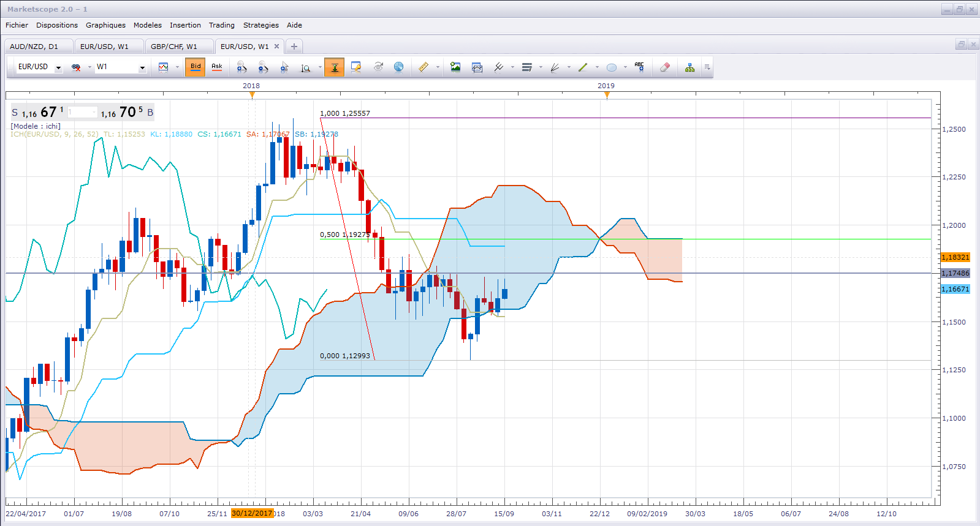Click the 1,17486 price axis label

(x=955, y=273)
